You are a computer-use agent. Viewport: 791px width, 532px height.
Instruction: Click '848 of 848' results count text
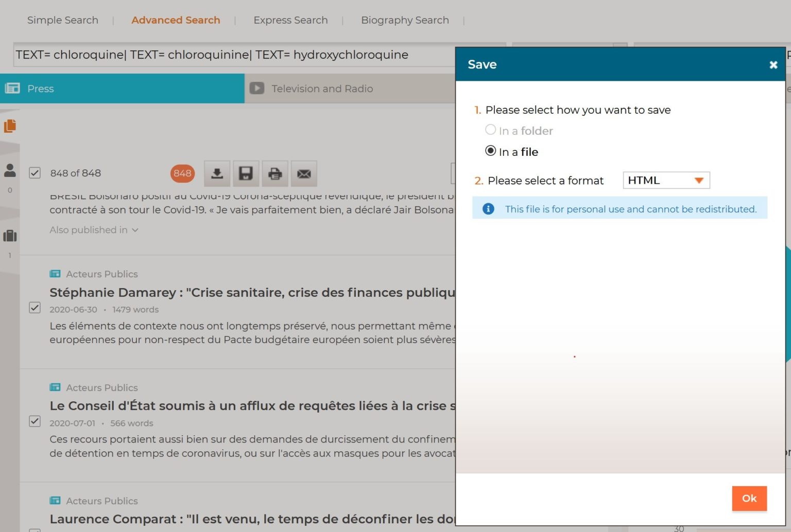(x=76, y=173)
